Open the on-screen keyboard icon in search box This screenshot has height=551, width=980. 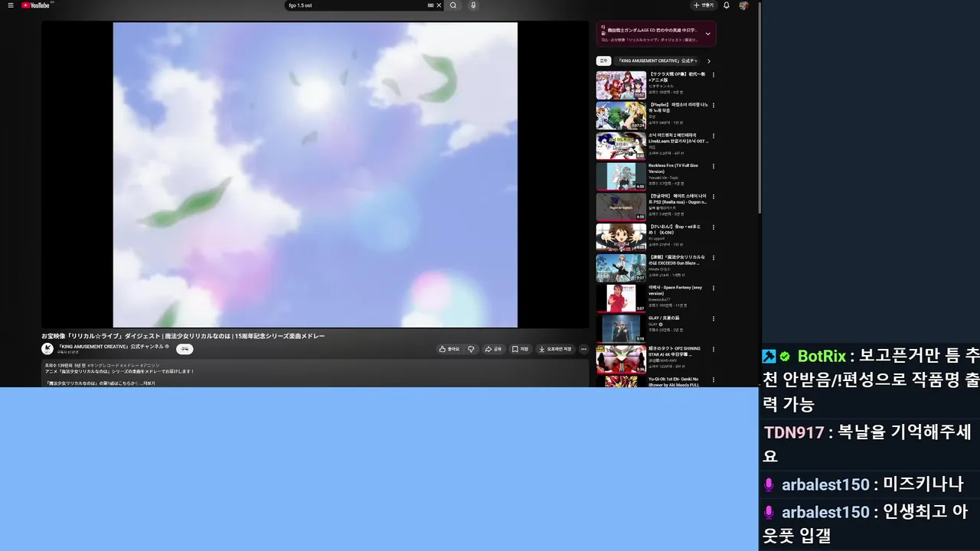pos(430,5)
